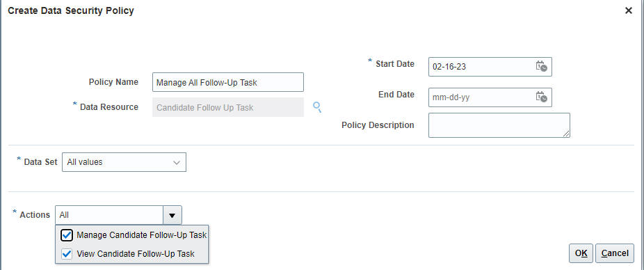Open the Data Resource search magnifier

point(316,107)
